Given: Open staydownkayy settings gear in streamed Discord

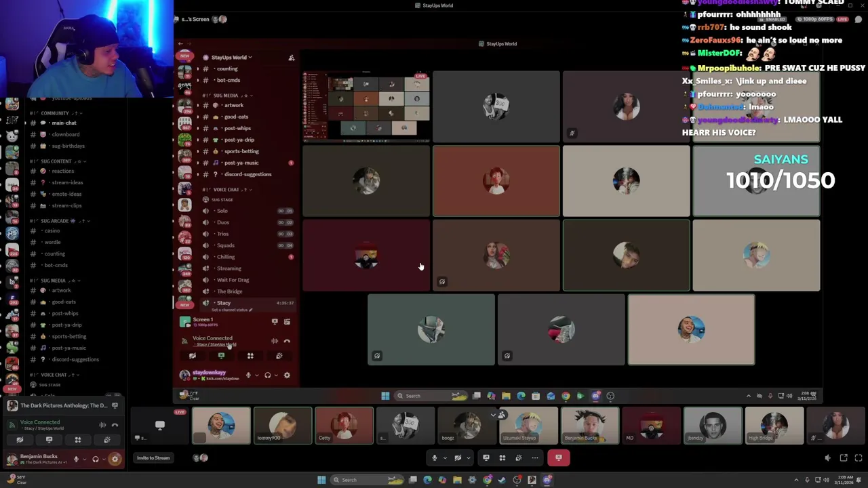Looking at the screenshot, I should click(287, 375).
